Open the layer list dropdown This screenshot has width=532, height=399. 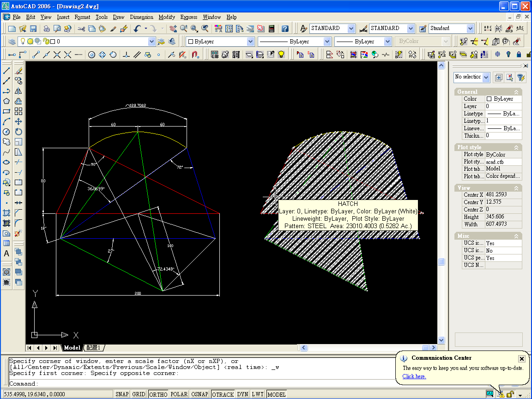click(151, 42)
